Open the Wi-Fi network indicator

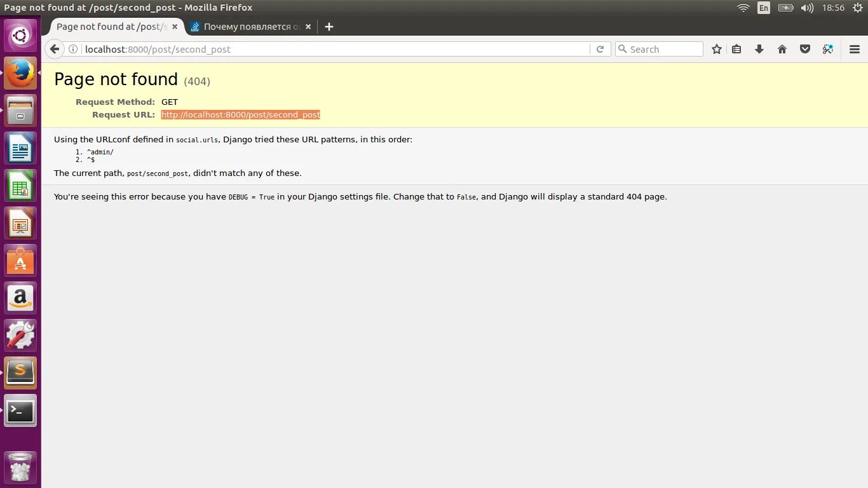pyautogui.click(x=743, y=8)
